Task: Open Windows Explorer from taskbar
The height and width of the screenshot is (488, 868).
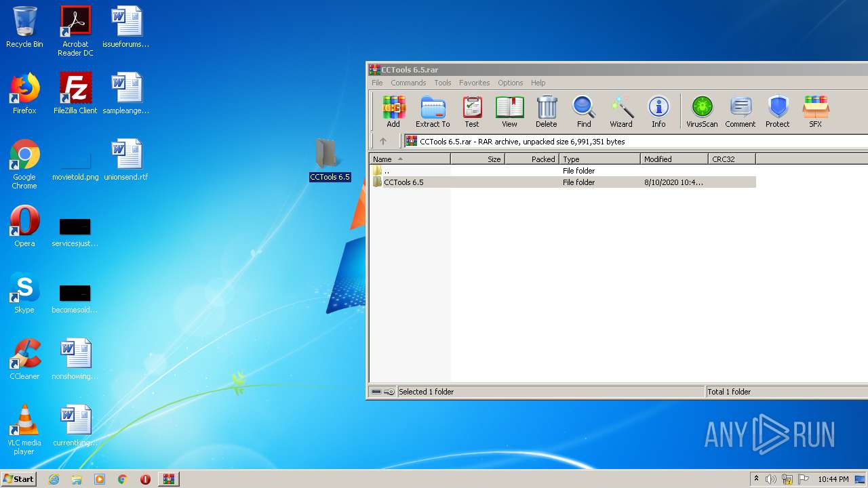Action: [77, 479]
